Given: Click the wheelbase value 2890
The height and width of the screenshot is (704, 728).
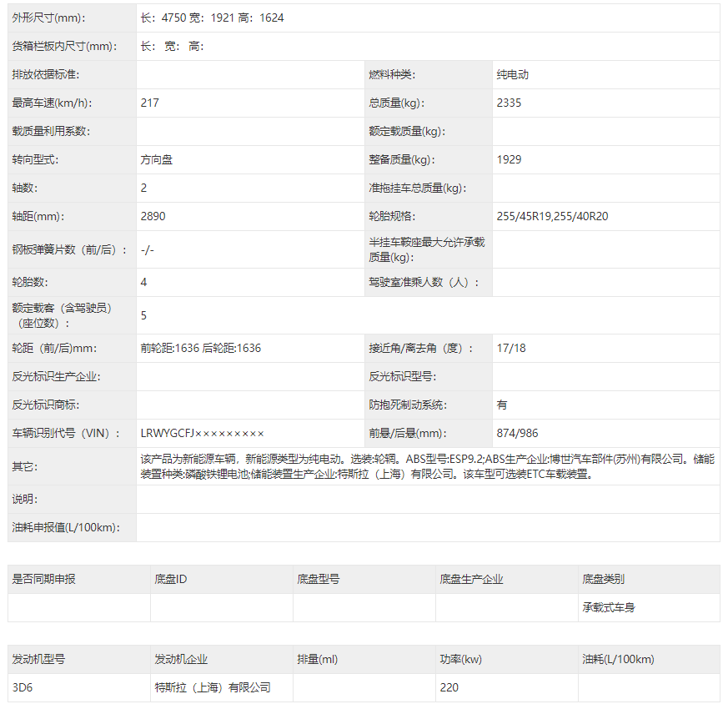Looking at the screenshot, I should click(x=153, y=216).
